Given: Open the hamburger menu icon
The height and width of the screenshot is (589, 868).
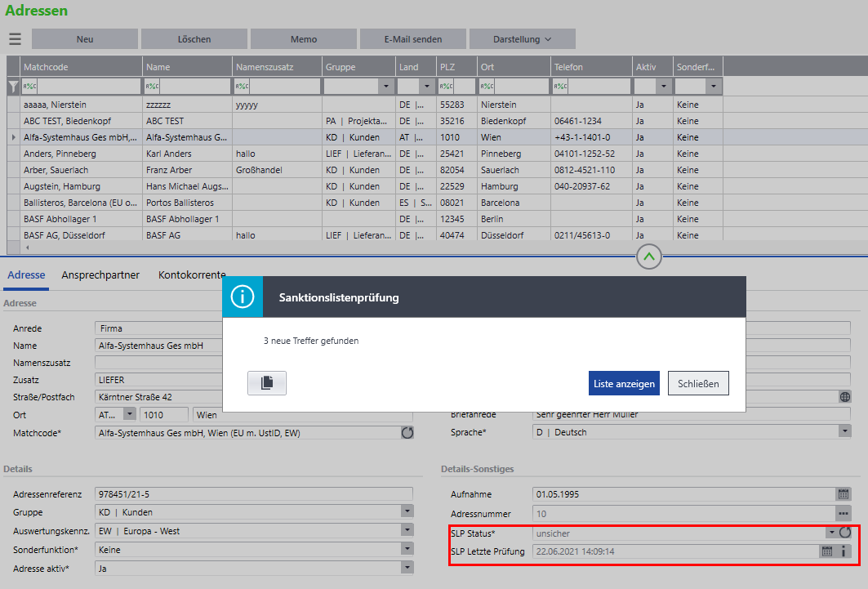Looking at the screenshot, I should pos(15,39).
